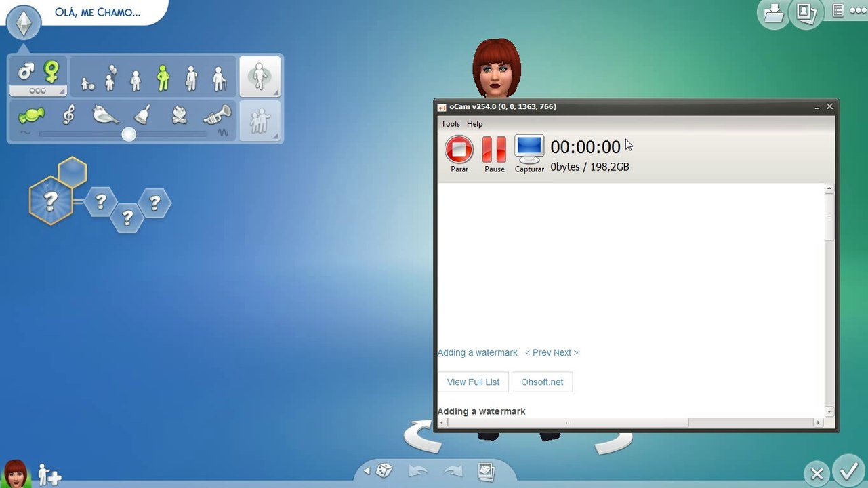Open the small bonus trait hexagon

73,172
